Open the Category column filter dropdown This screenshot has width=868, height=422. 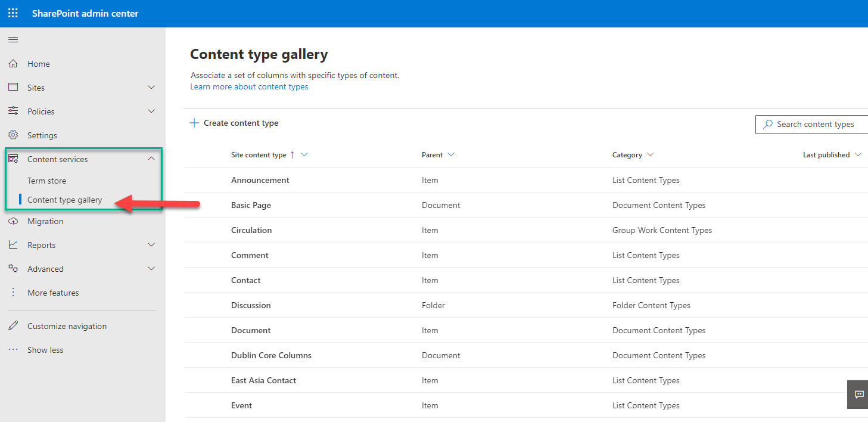[x=650, y=155]
